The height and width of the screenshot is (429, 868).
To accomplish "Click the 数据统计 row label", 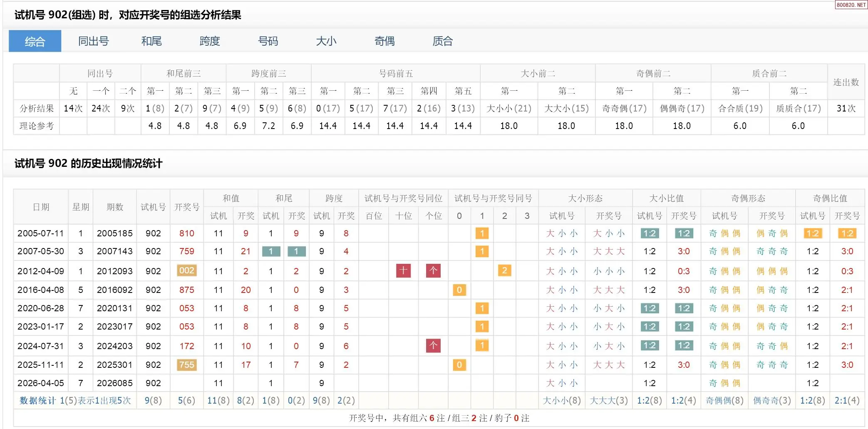I will click(x=37, y=401).
